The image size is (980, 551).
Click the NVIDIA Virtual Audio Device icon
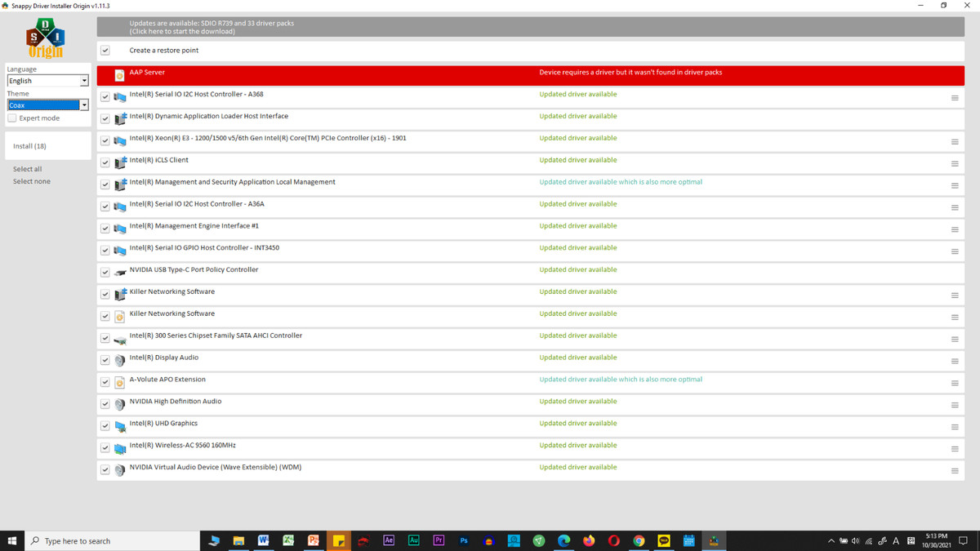click(x=120, y=471)
